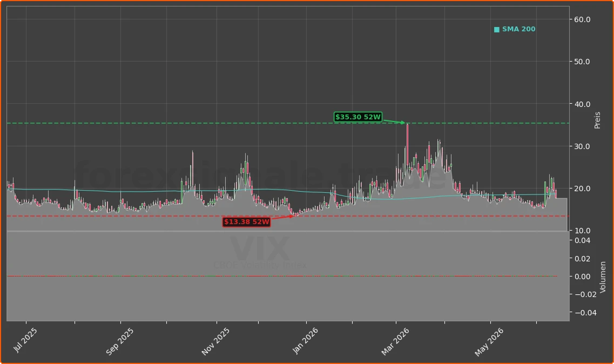Click the 30.0 price axis label
This screenshot has height=364, width=614.
pyautogui.click(x=582, y=146)
